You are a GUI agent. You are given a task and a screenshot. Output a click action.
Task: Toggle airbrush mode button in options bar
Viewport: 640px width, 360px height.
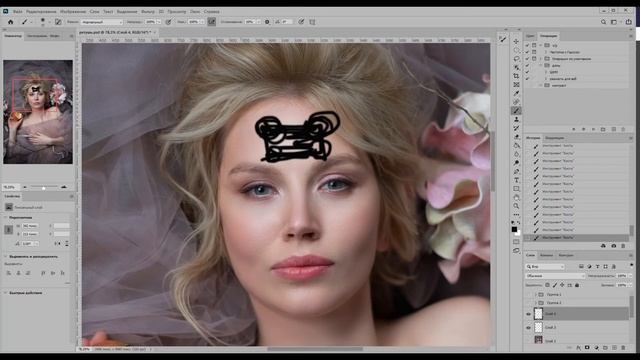(x=211, y=22)
